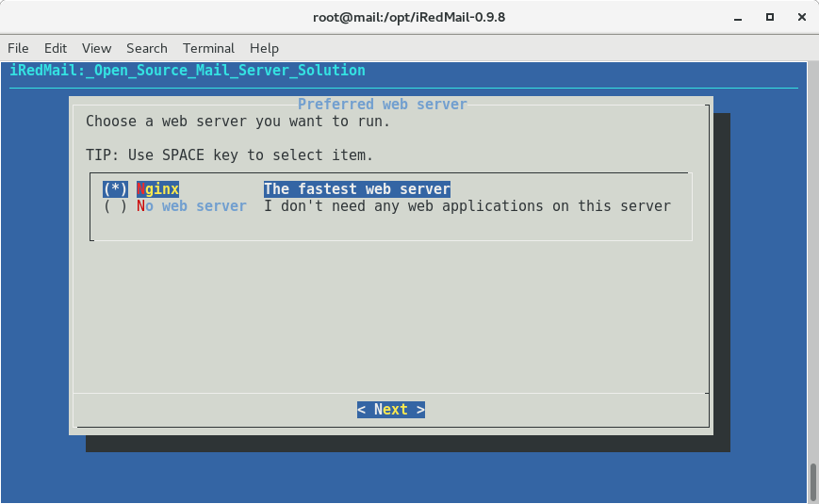
Task: Open the Terminal menu
Action: coord(208,48)
